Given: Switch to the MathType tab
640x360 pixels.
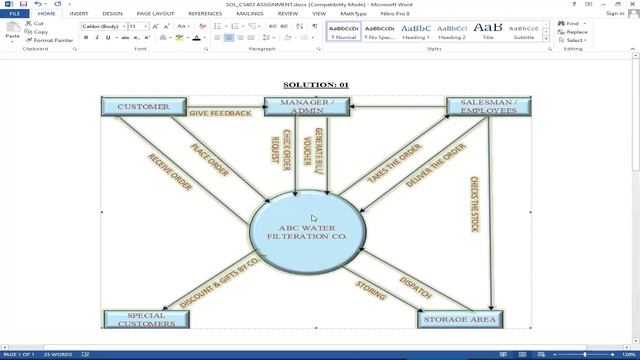Looking at the screenshot, I should (x=353, y=13).
